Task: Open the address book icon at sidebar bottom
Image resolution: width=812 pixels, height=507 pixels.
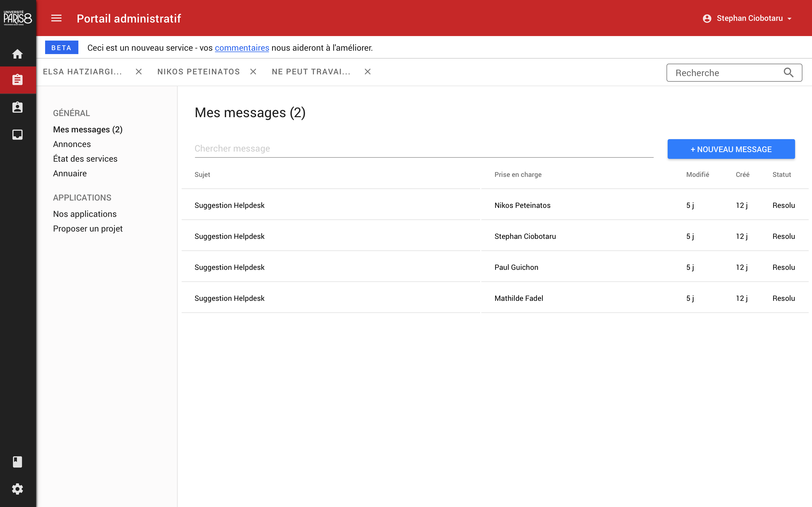Action: 17,462
